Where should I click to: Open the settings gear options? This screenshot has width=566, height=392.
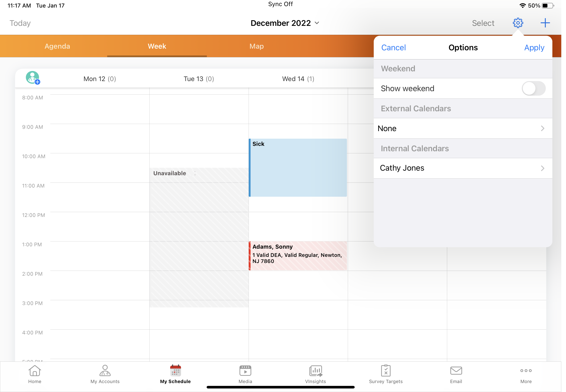[x=518, y=23]
